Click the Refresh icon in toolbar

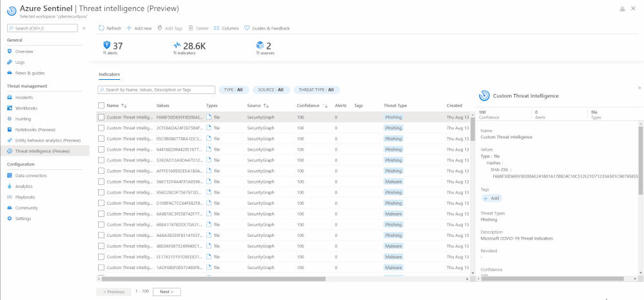tap(101, 28)
